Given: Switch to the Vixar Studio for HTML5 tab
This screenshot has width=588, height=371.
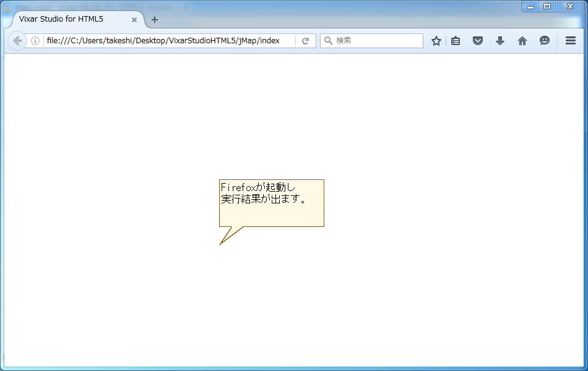Looking at the screenshot, I should (x=68, y=19).
